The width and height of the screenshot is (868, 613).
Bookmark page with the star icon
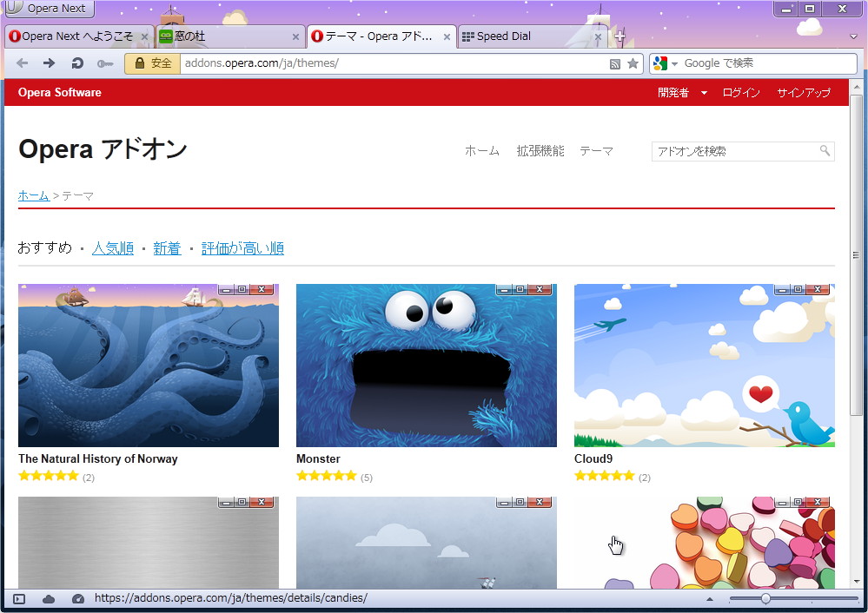coord(633,63)
